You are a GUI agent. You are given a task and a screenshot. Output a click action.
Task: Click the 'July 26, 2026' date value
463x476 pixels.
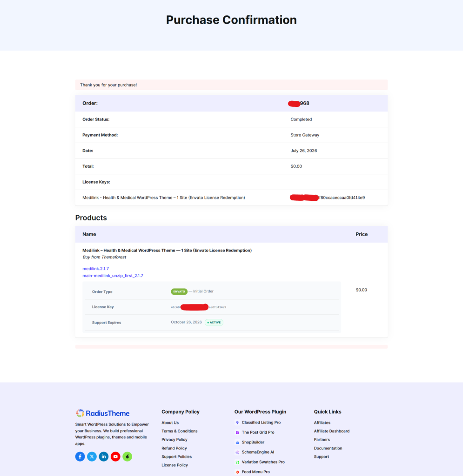tap(303, 151)
